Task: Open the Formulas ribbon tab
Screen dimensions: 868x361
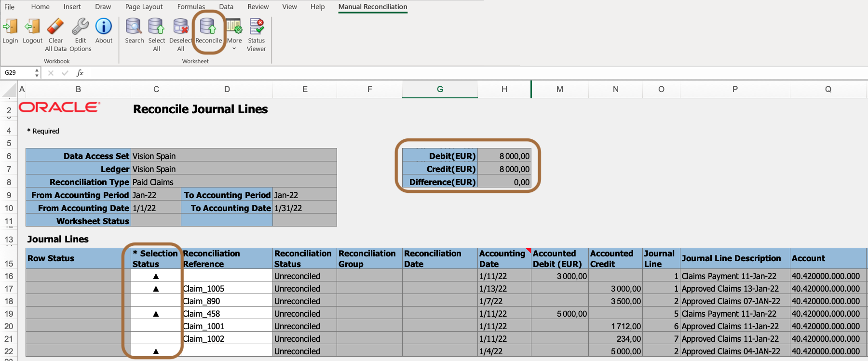Action: pos(191,7)
